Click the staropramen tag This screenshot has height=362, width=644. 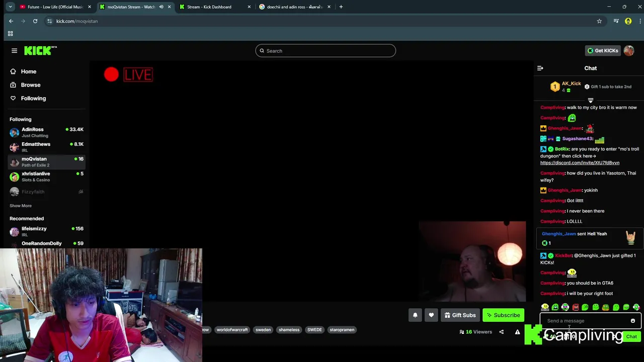(342, 330)
